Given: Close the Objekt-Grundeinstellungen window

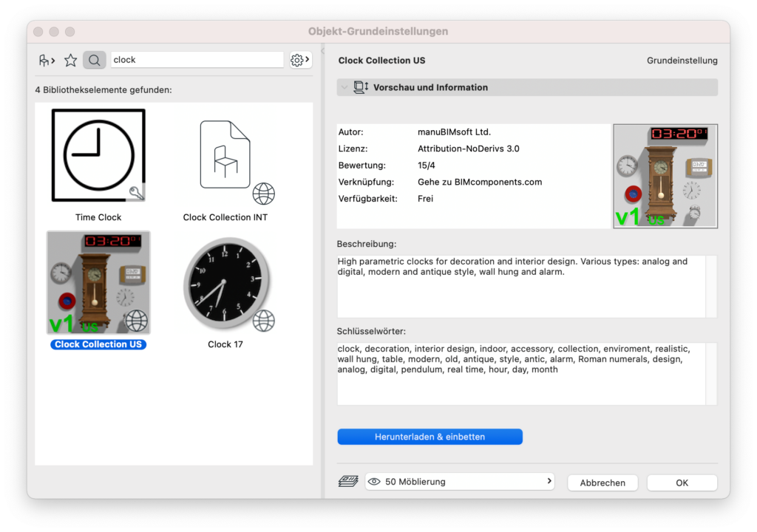Looking at the screenshot, I should click(38, 31).
